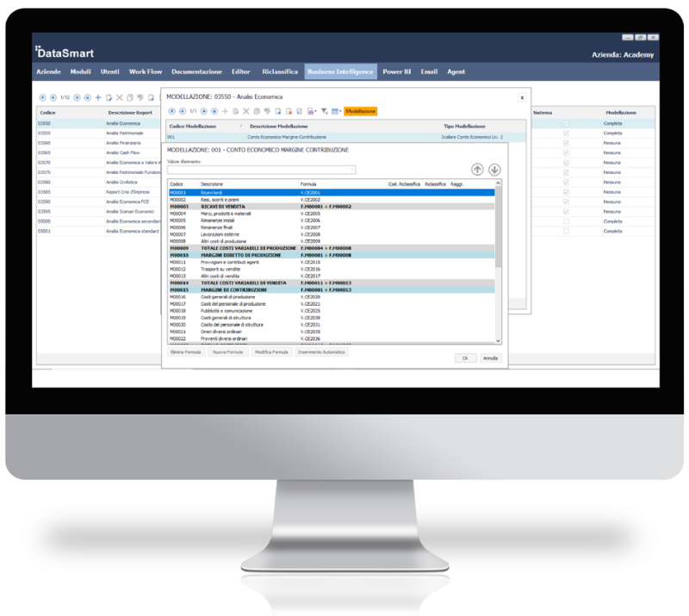Image resolution: width=689 pixels, height=616 pixels.
Task: Go to first record in Modellazione navigator
Action: (171, 111)
